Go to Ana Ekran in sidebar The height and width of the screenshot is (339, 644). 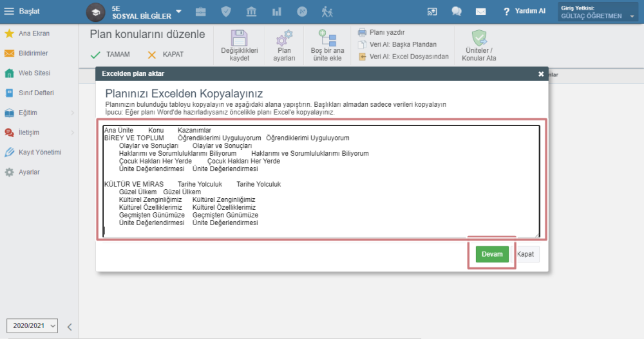34,33
